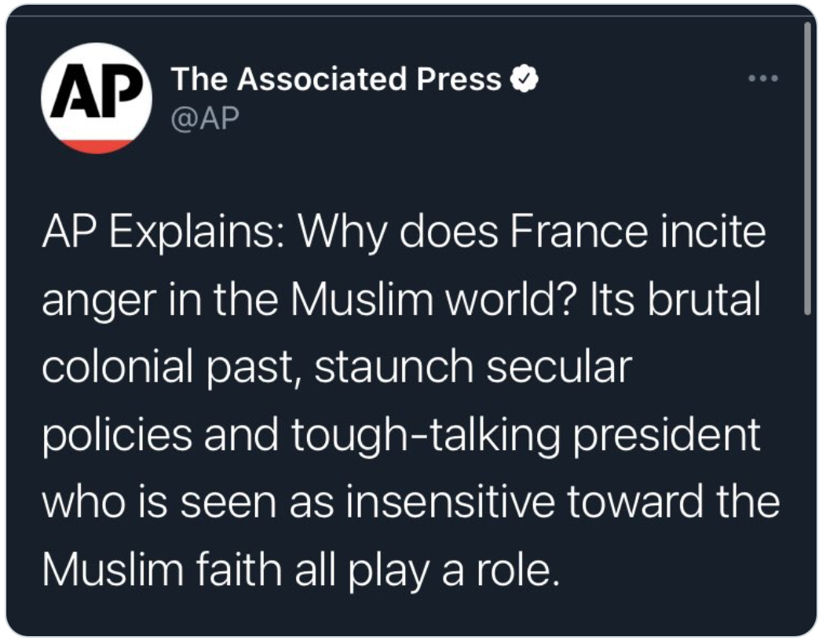Screen dimensions: 826x644
Task: Click 'colonial past' in the tweet body
Action: (x=171, y=368)
